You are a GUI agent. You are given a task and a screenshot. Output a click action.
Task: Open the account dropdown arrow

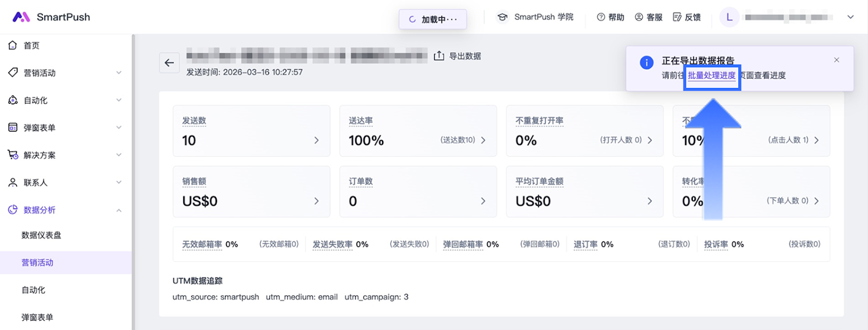(850, 17)
